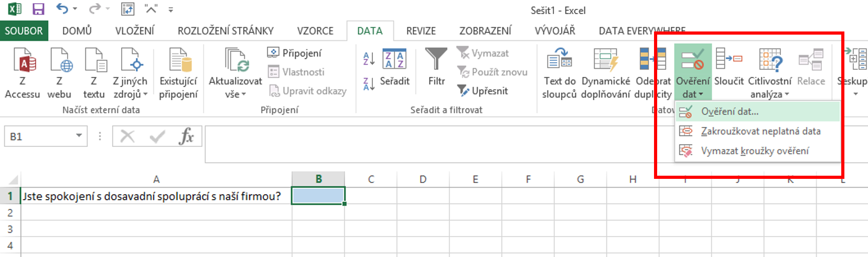Expand the Citlivostní analýza dropdown

[x=769, y=94]
